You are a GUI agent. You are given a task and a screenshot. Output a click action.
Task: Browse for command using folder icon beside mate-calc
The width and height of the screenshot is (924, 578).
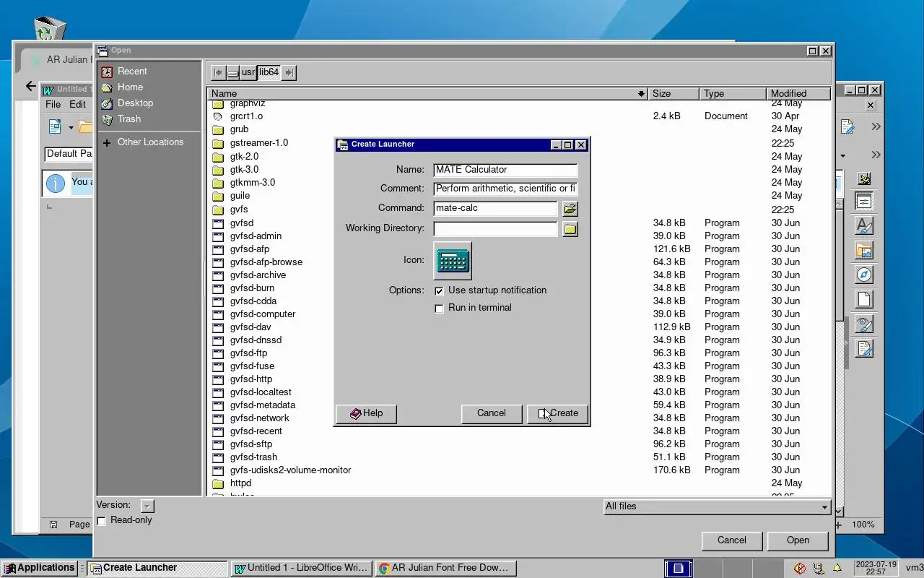(x=570, y=208)
